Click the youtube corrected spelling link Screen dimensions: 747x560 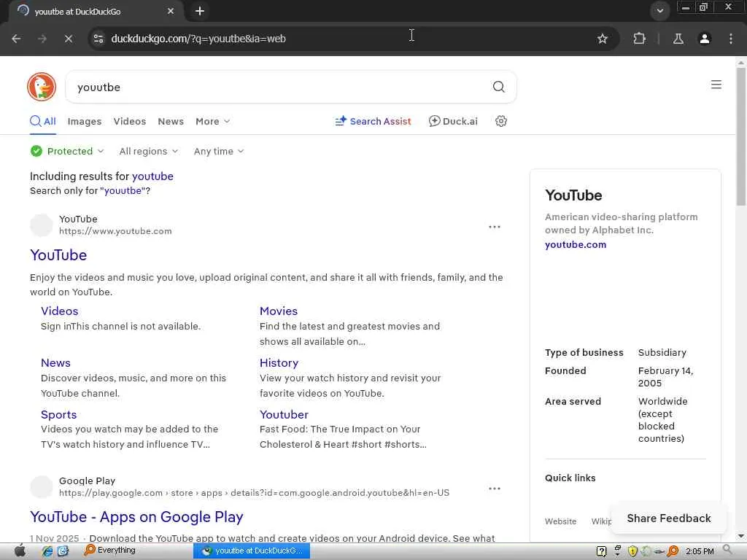tap(152, 176)
